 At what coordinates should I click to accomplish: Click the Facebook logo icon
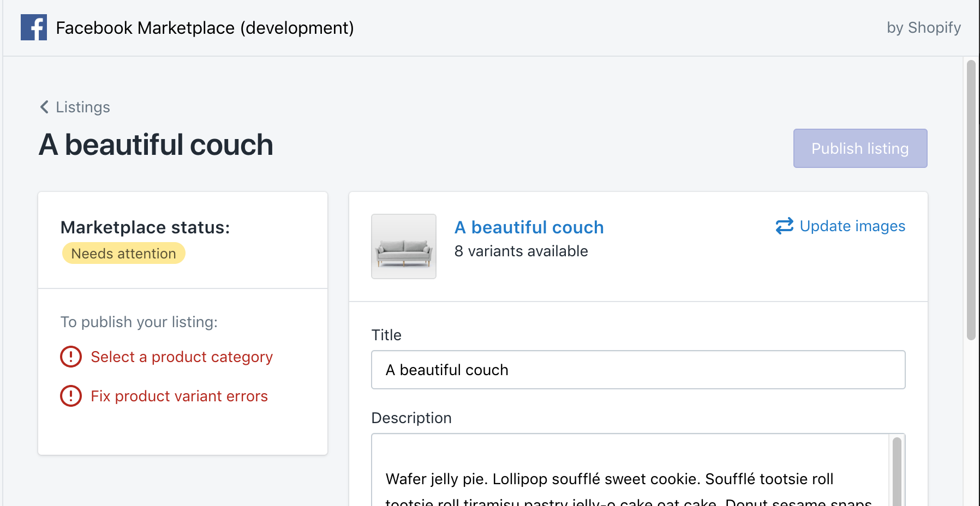(34, 27)
